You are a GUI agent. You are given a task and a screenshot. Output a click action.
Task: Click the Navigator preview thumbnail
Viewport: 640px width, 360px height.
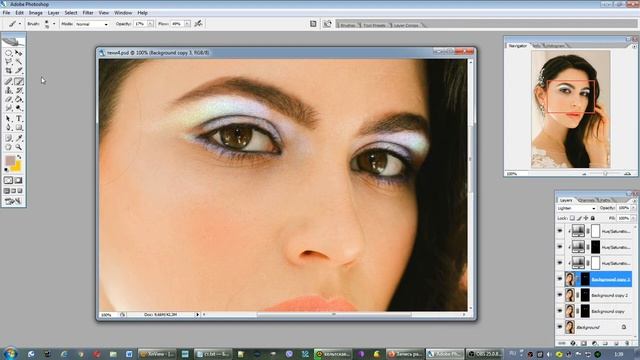pyautogui.click(x=571, y=109)
